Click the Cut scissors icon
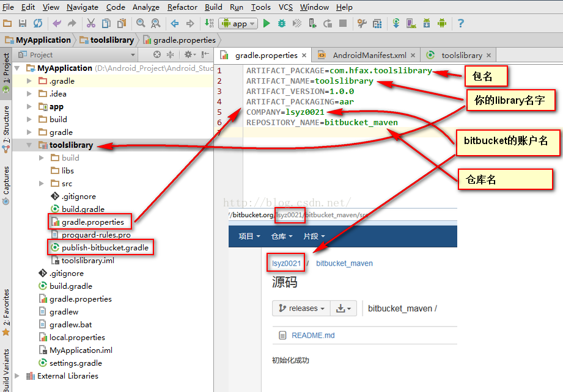563x392 pixels. 91,24
